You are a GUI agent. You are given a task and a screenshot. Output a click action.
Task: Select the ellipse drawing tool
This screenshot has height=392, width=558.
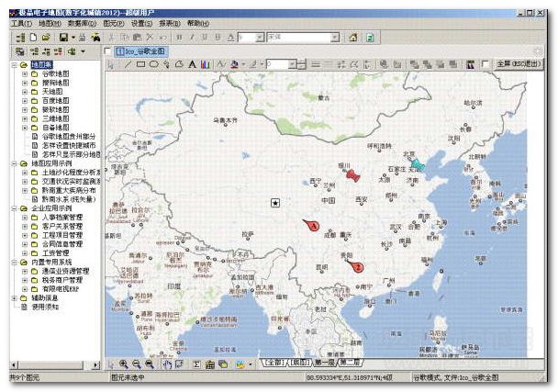[x=154, y=64]
